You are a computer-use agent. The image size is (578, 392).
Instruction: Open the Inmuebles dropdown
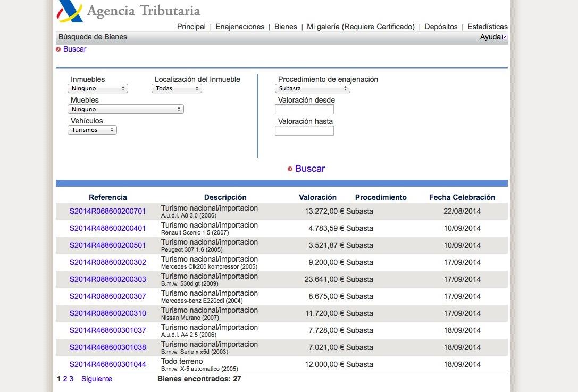[98, 89]
